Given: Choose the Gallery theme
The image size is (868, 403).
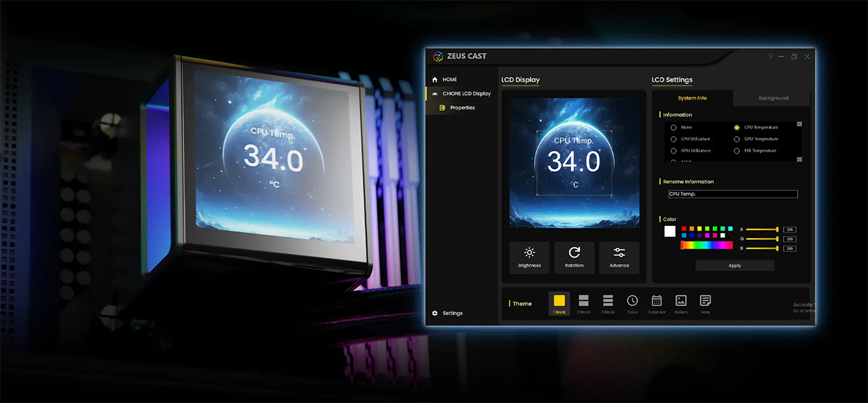Looking at the screenshot, I should coord(681,303).
